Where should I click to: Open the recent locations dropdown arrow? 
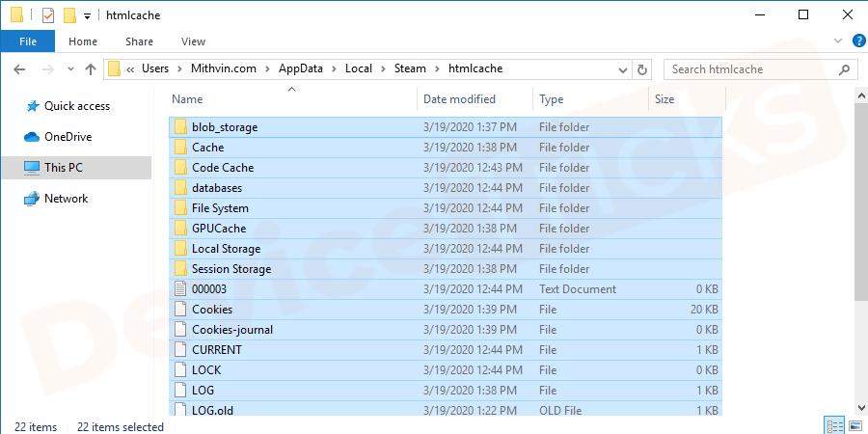point(70,69)
